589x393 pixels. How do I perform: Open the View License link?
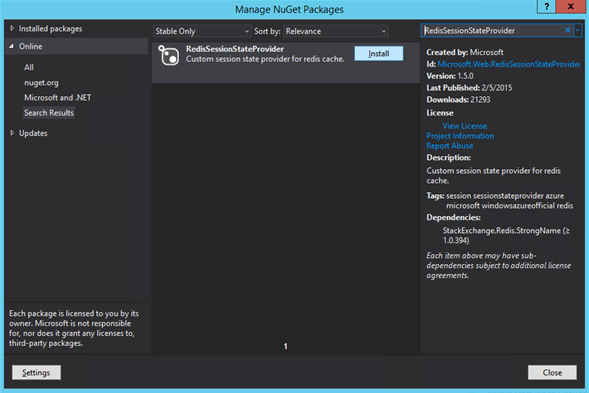click(x=465, y=126)
